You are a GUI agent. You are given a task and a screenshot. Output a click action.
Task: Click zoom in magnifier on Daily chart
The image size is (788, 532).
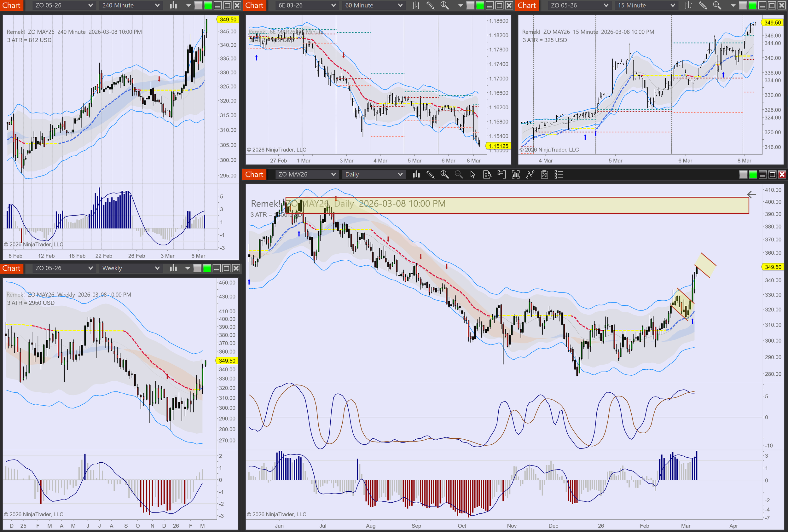point(444,175)
